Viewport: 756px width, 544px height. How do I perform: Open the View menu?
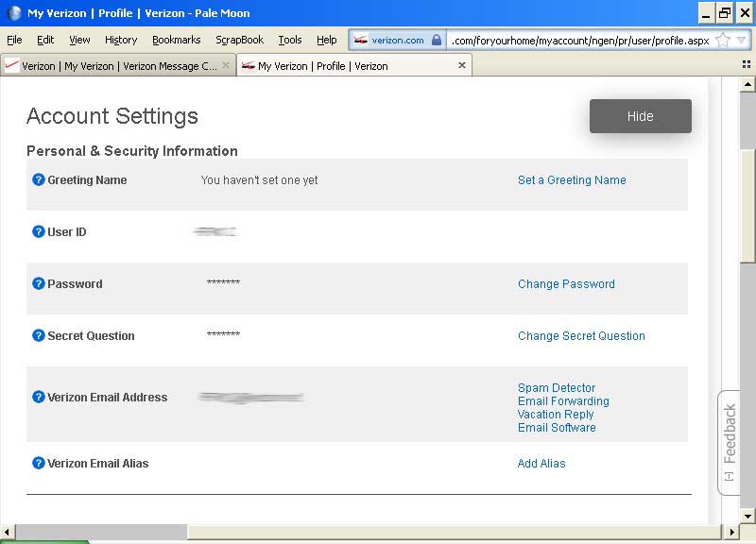[x=79, y=40]
